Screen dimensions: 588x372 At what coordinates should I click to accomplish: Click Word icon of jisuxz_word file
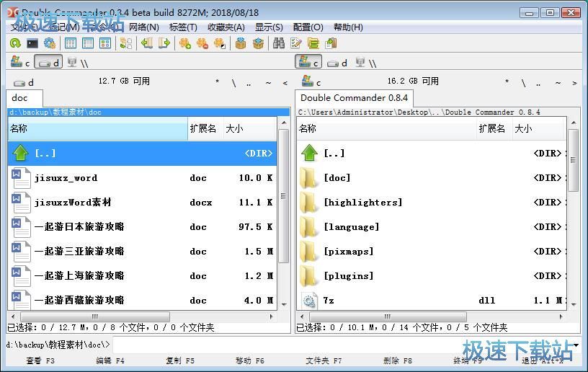point(21,178)
